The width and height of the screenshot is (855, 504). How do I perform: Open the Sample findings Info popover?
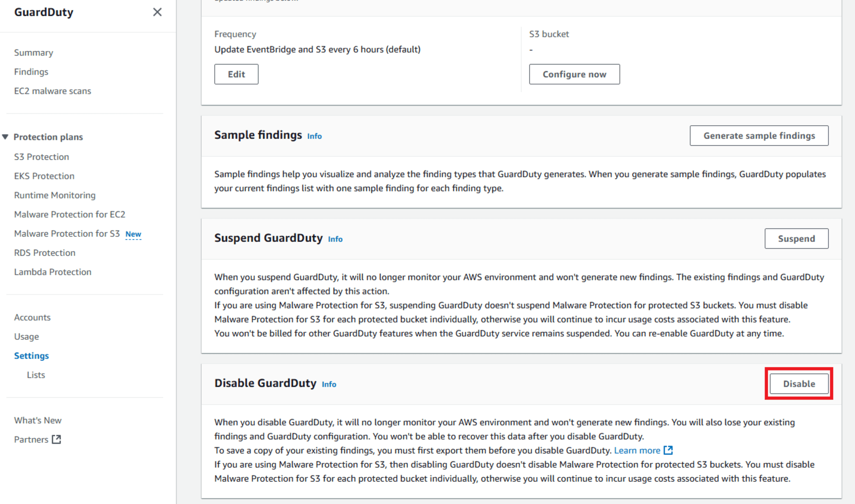[x=314, y=136]
